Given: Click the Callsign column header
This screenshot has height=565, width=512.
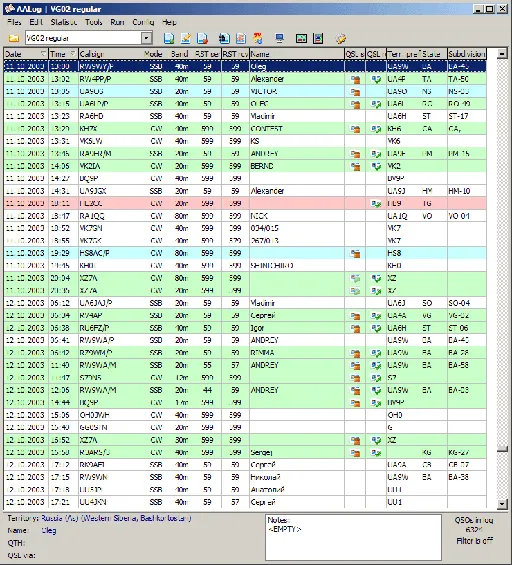Looking at the screenshot, I should (110, 54).
